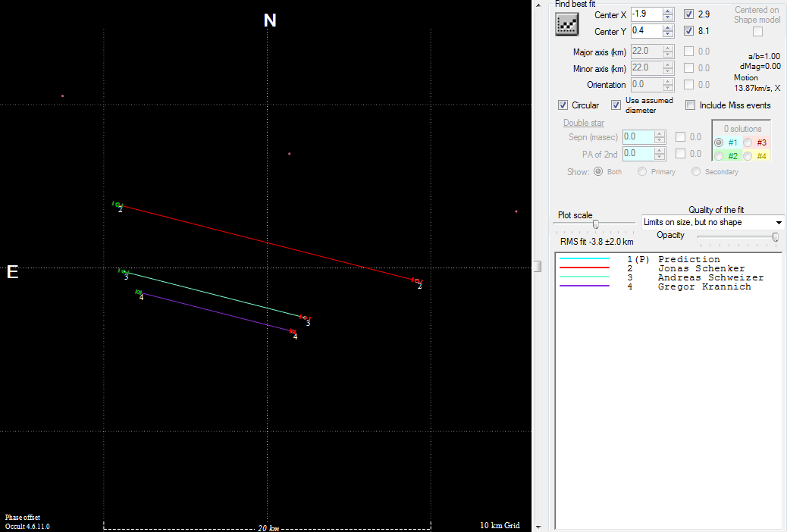The width and height of the screenshot is (787, 532).
Task: Click the Major axis up spinner arrow
Action: point(667,49)
